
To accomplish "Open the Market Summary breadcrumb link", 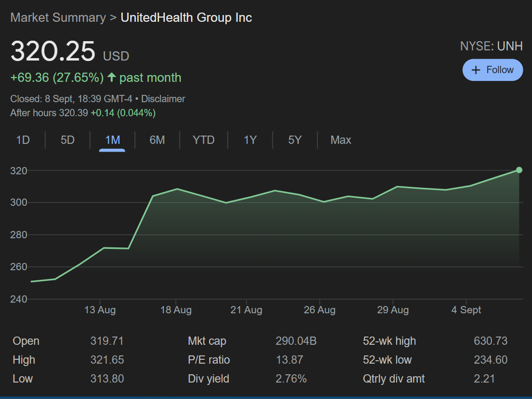I will pos(58,17).
